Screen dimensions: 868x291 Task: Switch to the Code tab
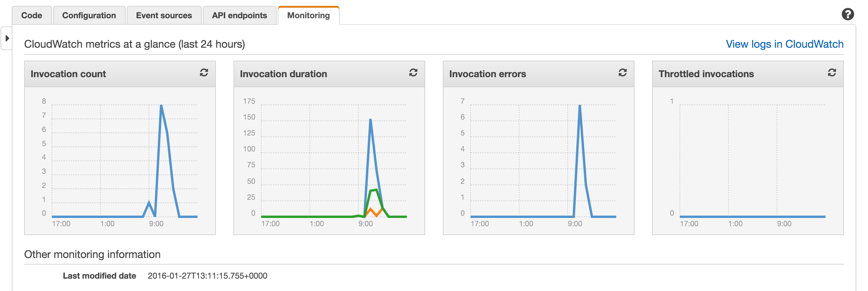[31, 15]
